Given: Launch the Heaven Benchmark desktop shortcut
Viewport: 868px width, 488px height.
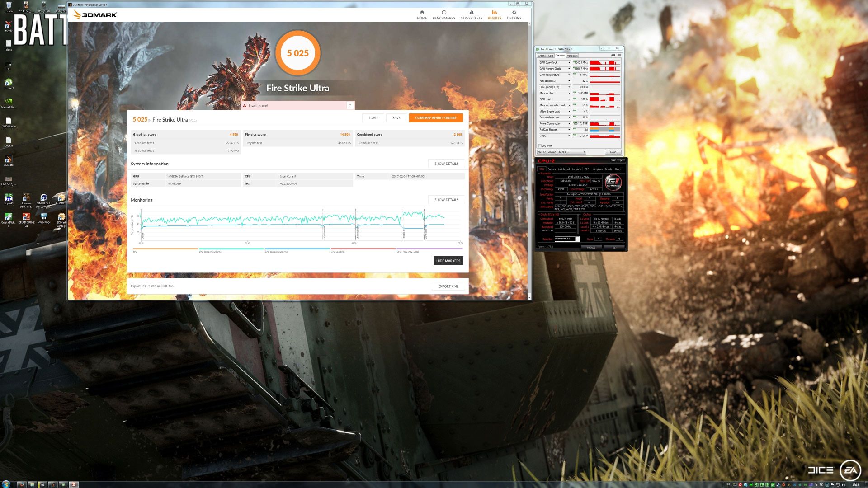Looking at the screenshot, I should pyautogui.click(x=26, y=200).
